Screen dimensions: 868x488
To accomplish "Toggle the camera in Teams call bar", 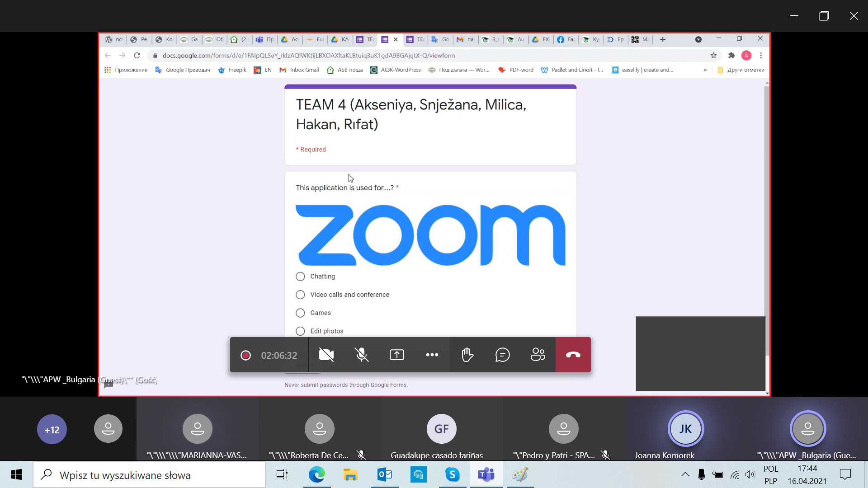I will click(326, 355).
